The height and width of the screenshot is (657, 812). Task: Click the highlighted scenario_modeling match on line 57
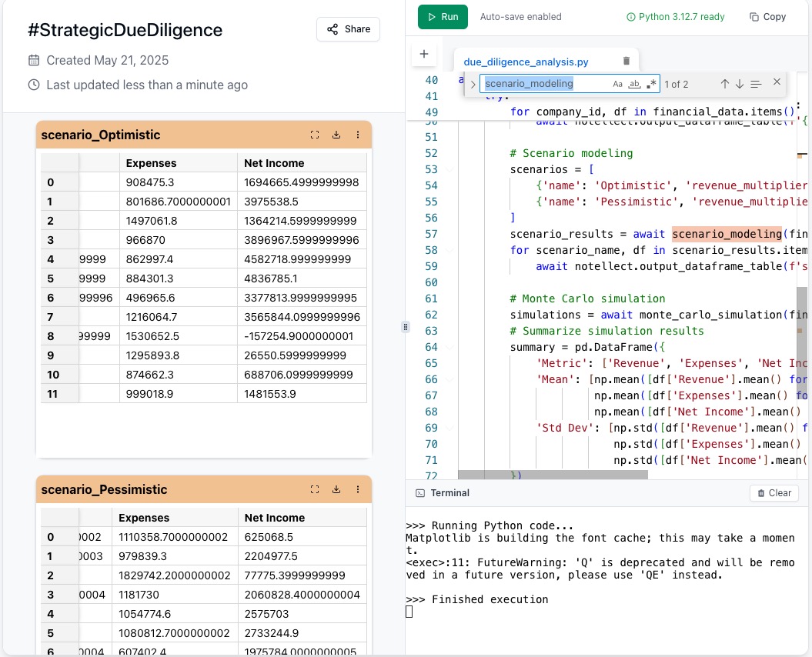coord(727,234)
